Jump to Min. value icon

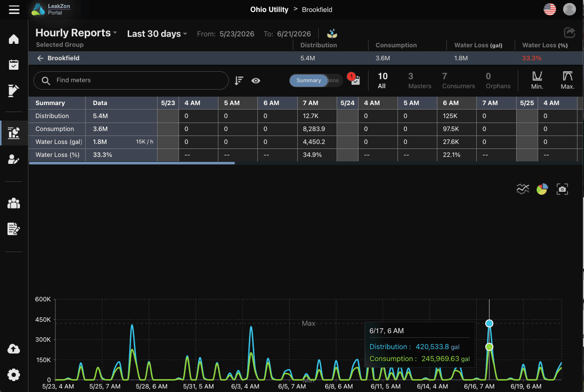pyautogui.click(x=537, y=80)
